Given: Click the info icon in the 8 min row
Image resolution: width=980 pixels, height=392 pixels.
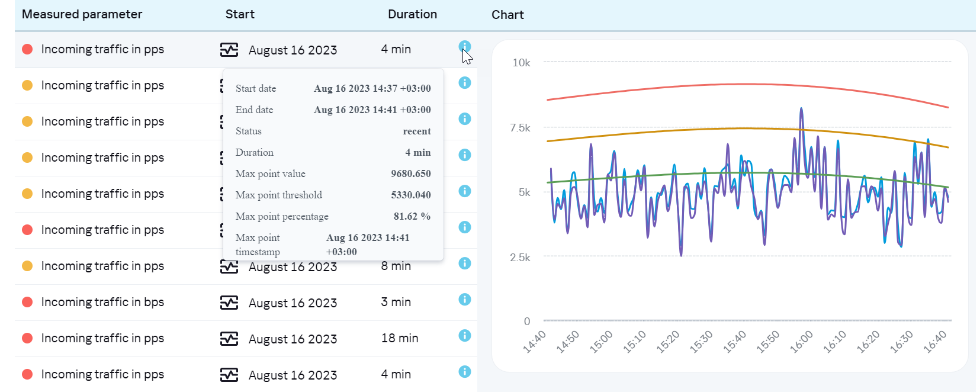Looking at the screenshot, I should (465, 264).
